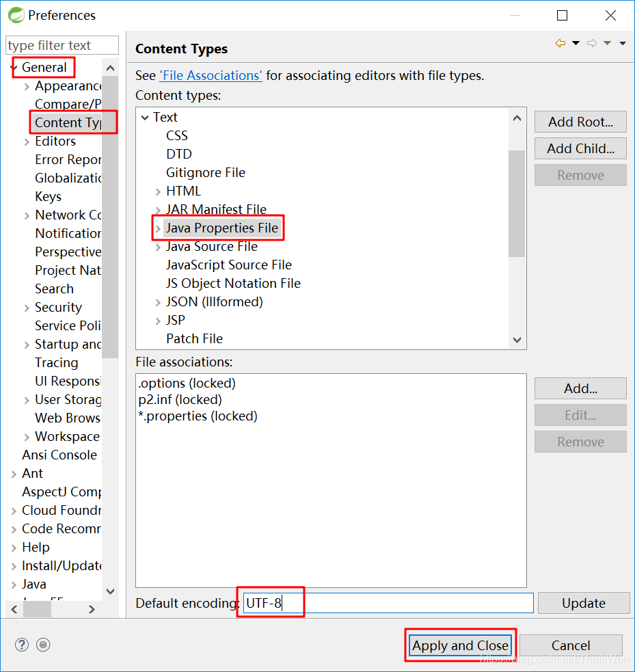
Task: Select Gitignore File content type
Action: coord(206,172)
